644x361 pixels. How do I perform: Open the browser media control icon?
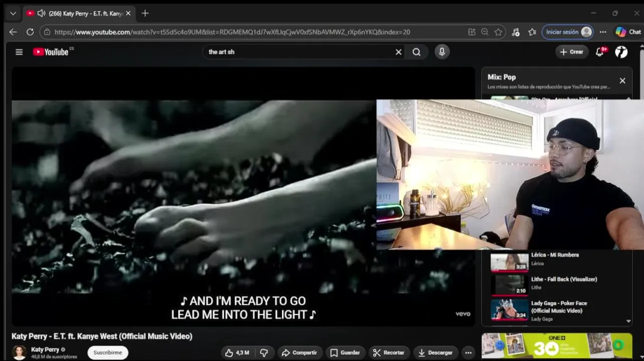point(516,32)
